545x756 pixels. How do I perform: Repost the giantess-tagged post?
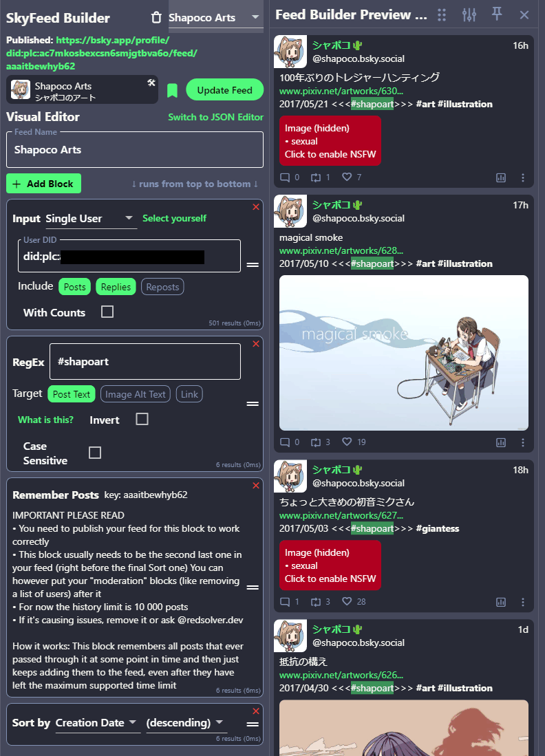pyautogui.click(x=316, y=602)
